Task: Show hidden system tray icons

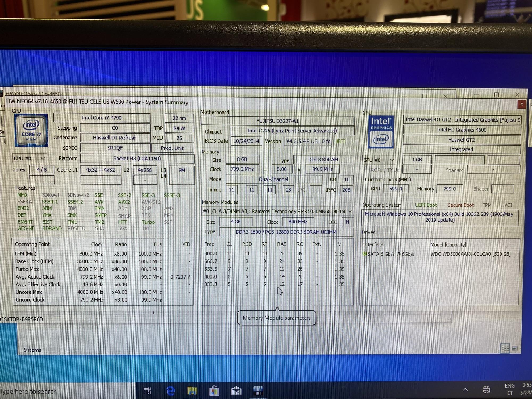Action: (465, 390)
